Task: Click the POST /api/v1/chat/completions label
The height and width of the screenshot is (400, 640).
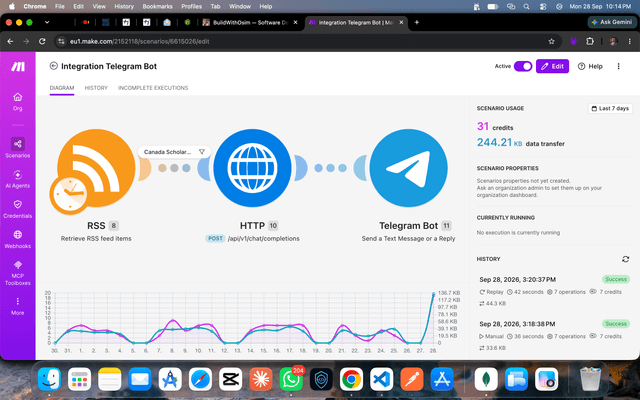Action: click(252, 238)
